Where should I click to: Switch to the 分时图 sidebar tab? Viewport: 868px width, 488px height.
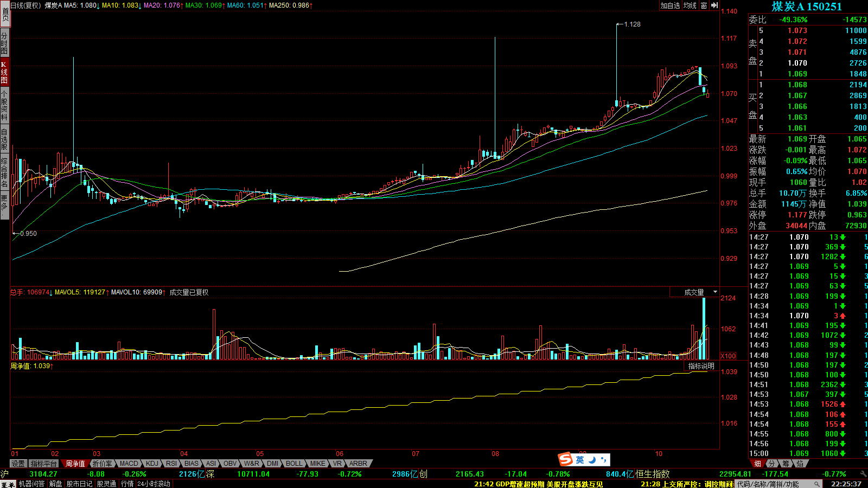[4, 43]
